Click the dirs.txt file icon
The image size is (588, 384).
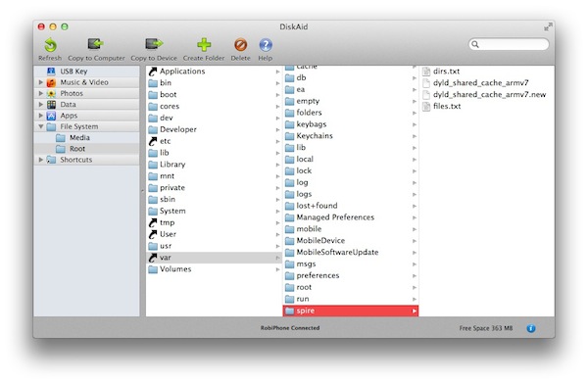(426, 72)
